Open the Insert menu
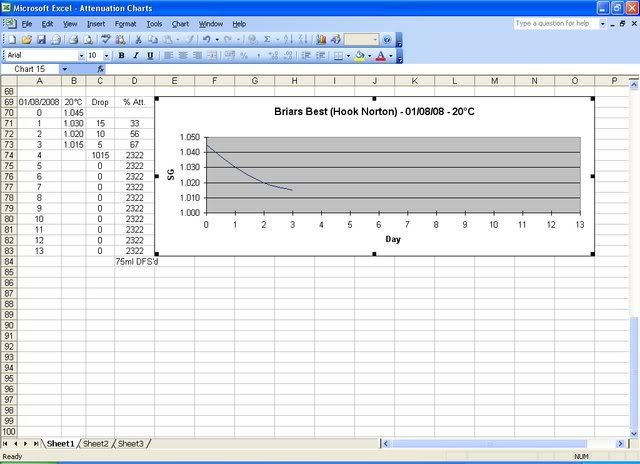Screen dimensions: 640x464 (x=96, y=24)
